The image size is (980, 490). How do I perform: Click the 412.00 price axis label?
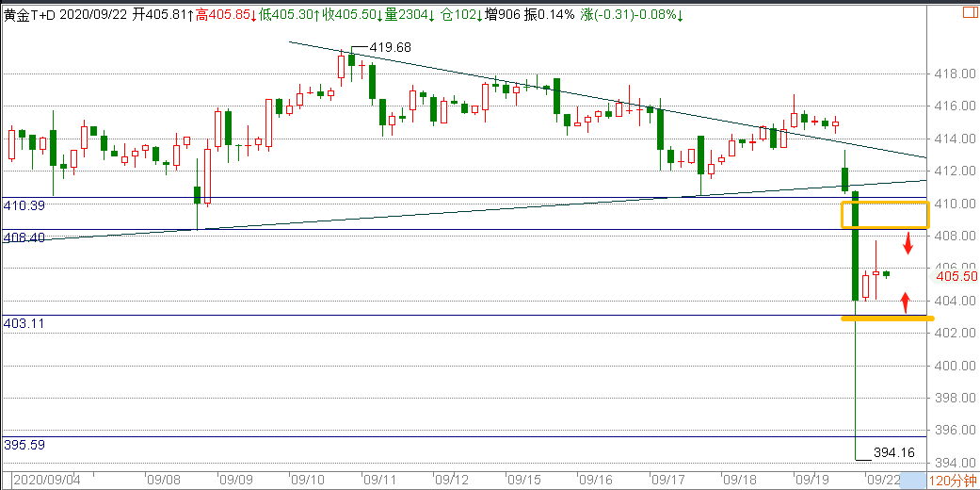click(x=956, y=171)
